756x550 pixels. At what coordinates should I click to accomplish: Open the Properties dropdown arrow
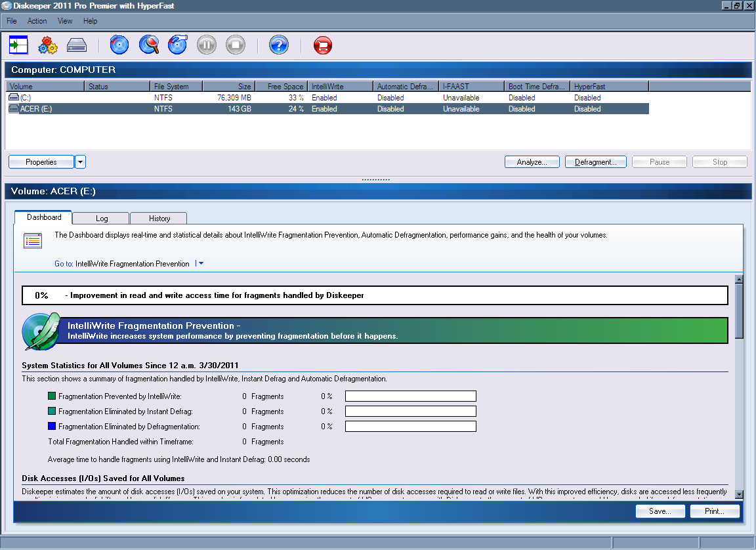pyautogui.click(x=80, y=162)
